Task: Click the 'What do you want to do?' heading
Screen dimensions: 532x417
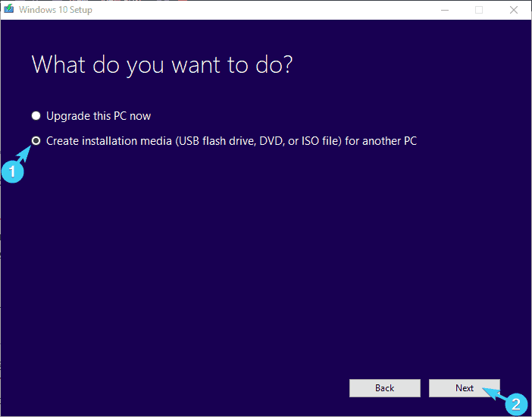Action: pyautogui.click(x=162, y=64)
